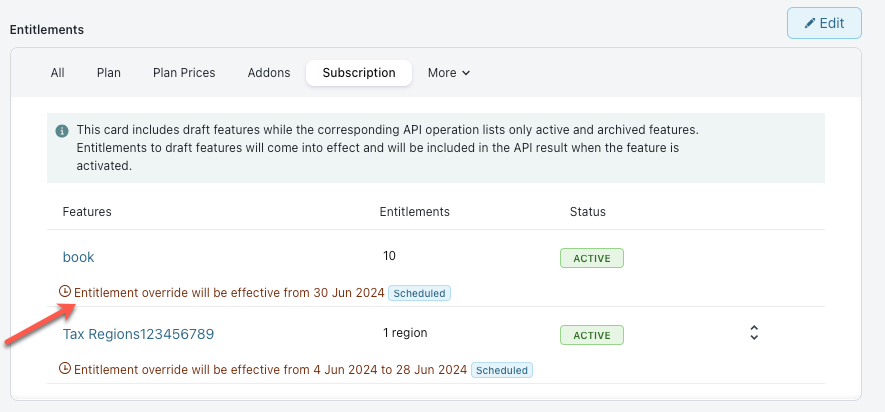
Task: Click the Edit button for Entitlements
Action: [x=824, y=23]
